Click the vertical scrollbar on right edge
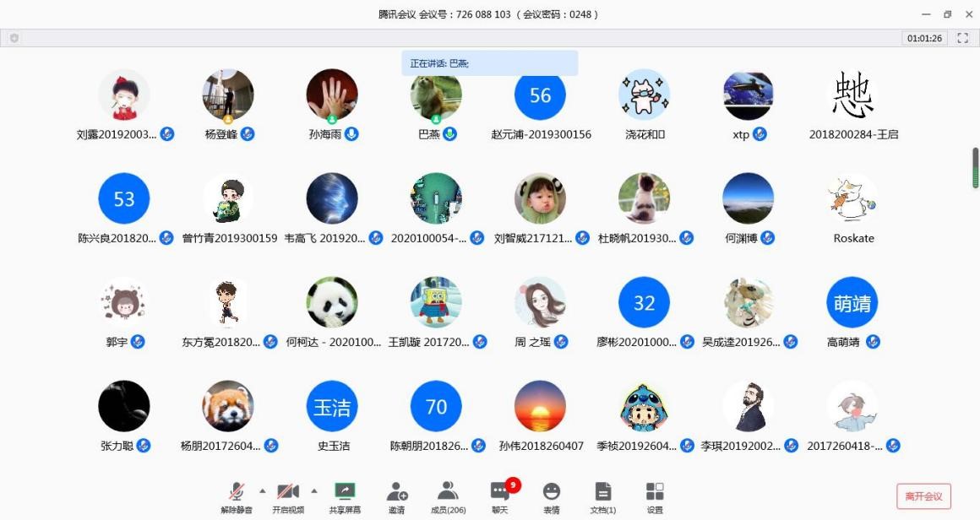980x520 pixels. tap(975, 168)
